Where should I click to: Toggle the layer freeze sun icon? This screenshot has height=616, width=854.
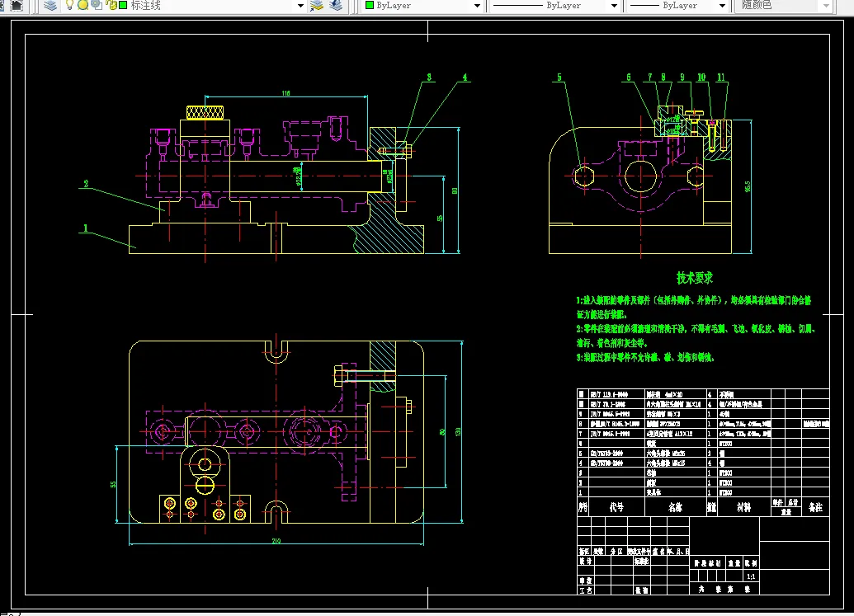83,6
